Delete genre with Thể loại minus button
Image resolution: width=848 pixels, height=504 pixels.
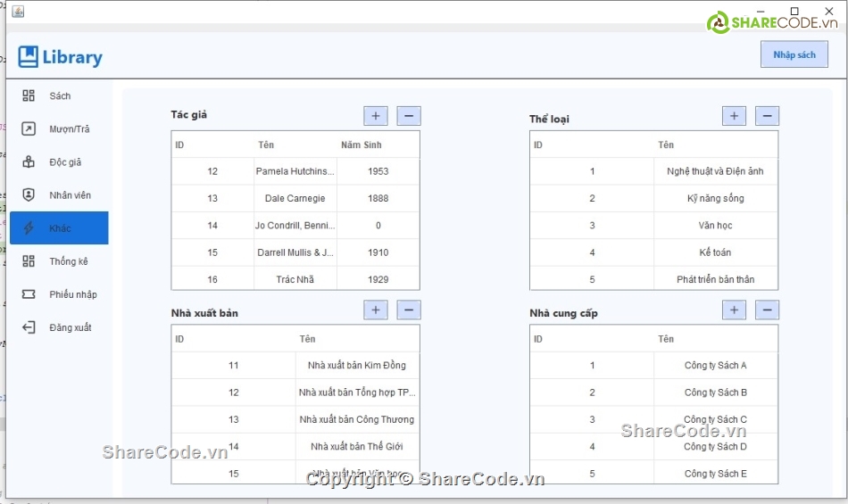767,116
